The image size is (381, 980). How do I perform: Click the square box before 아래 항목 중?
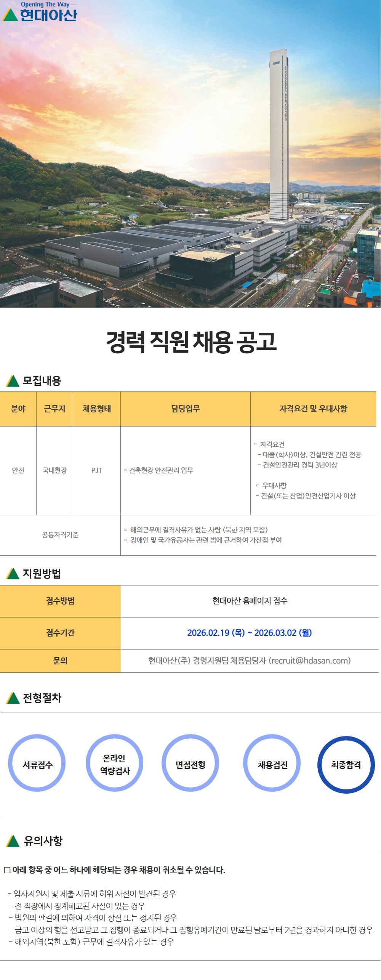7,870
